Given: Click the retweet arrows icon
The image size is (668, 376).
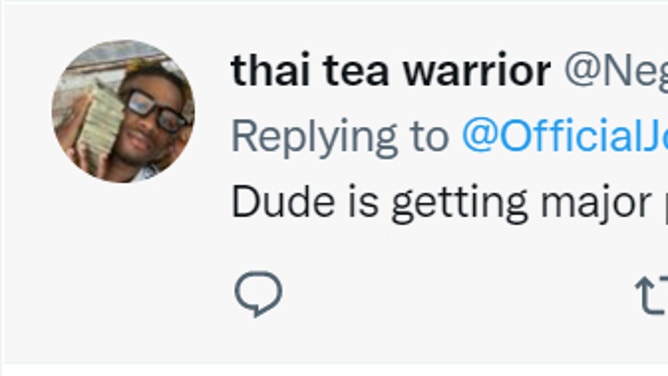Looking at the screenshot, I should click(652, 295).
